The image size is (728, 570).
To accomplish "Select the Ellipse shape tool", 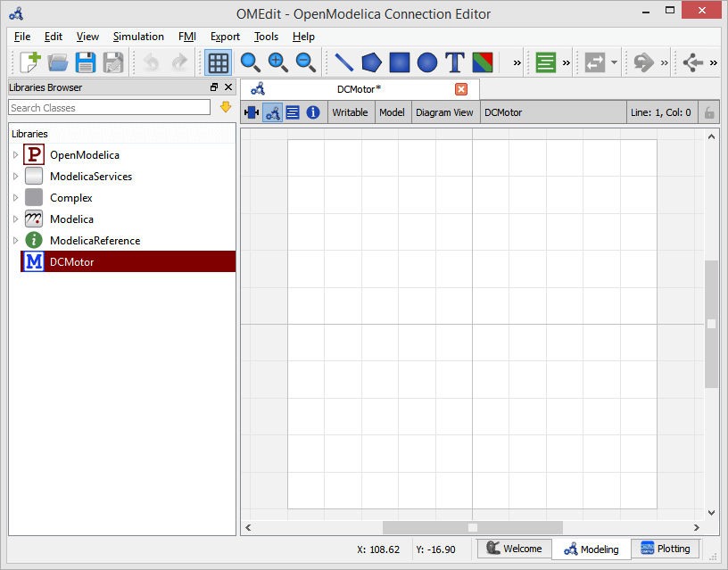I will pyautogui.click(x=427, y=62).
